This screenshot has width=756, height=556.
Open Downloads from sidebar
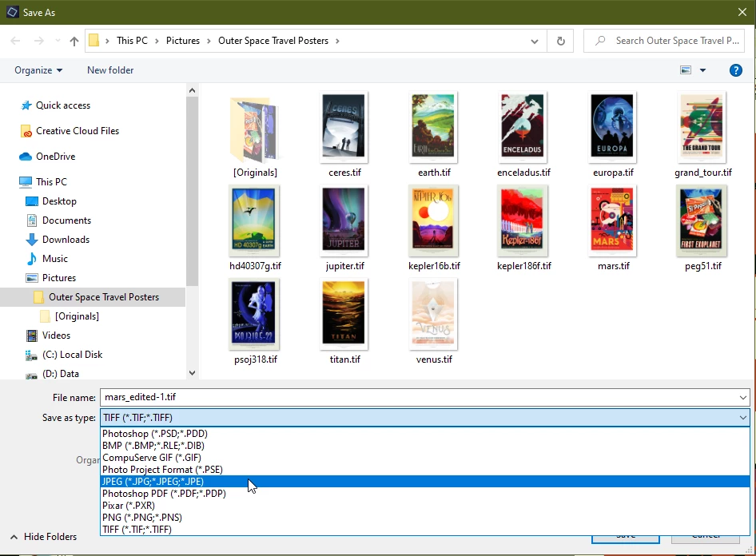[x=66, y=240]
